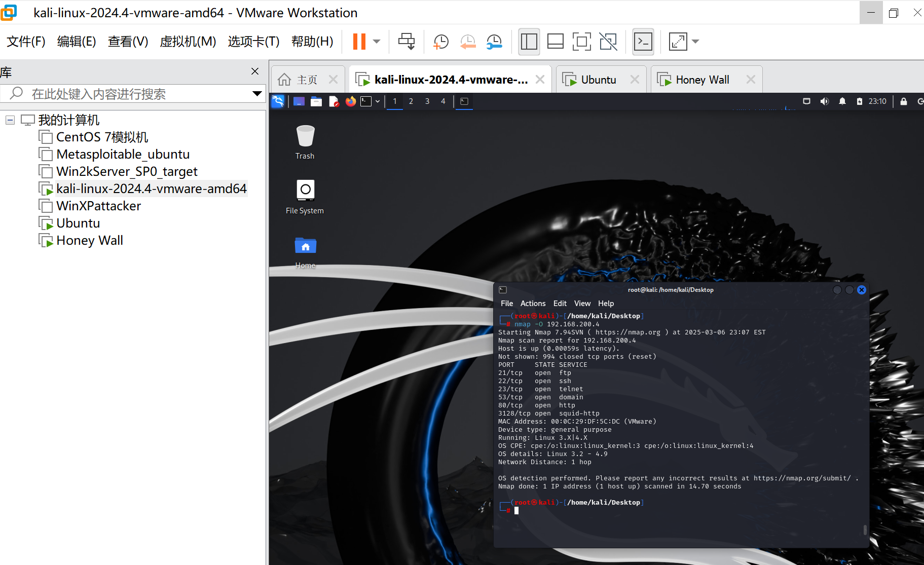Take a snapshot of the VM

(441, 42)
